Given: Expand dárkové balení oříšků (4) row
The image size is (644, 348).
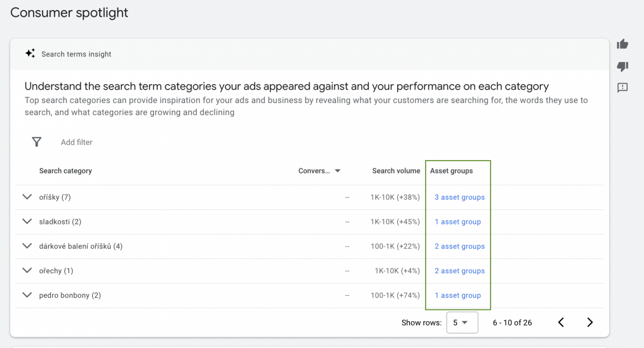Looking at the screenshot, I should click(x=27, y=246).
